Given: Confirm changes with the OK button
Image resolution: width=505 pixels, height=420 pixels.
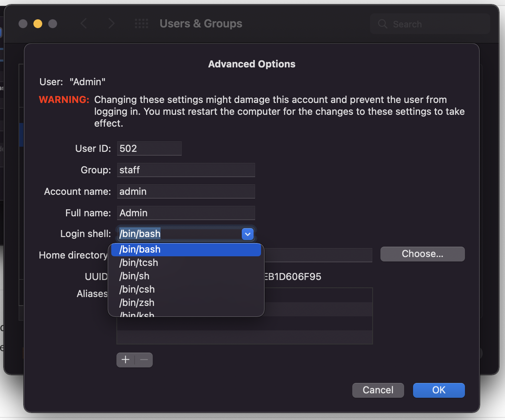Looking at the screenshot, I should point(439,390).
